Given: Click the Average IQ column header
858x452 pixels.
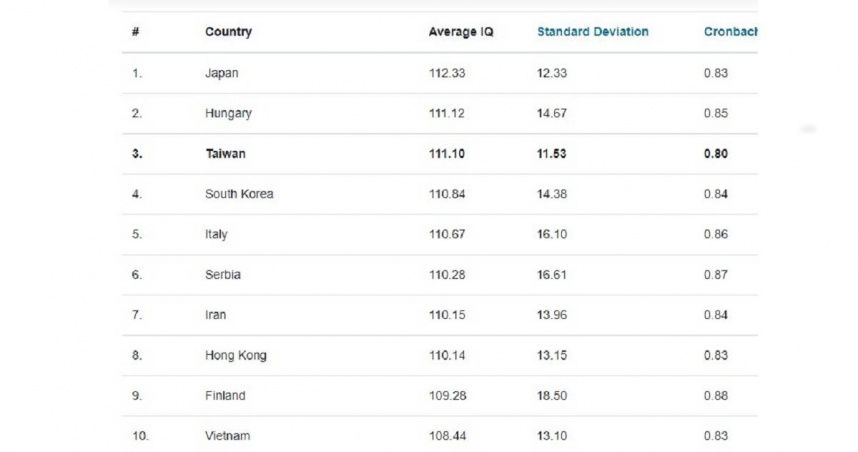Looking at the screenshot, I should 460,32.
